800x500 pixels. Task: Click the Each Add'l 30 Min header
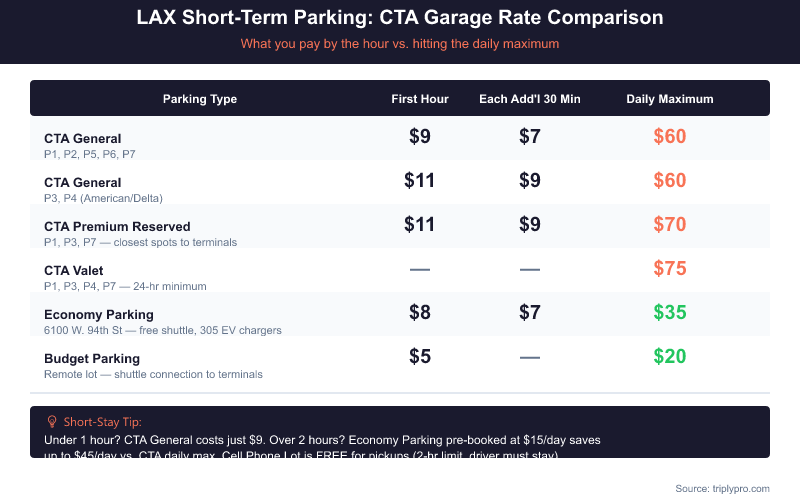(530, 99)
